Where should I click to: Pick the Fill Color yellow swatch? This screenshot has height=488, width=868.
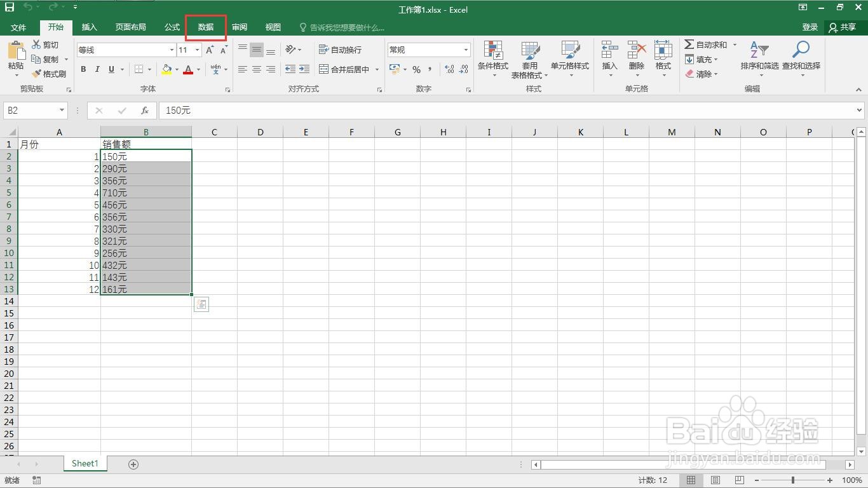tap(166, 69)
